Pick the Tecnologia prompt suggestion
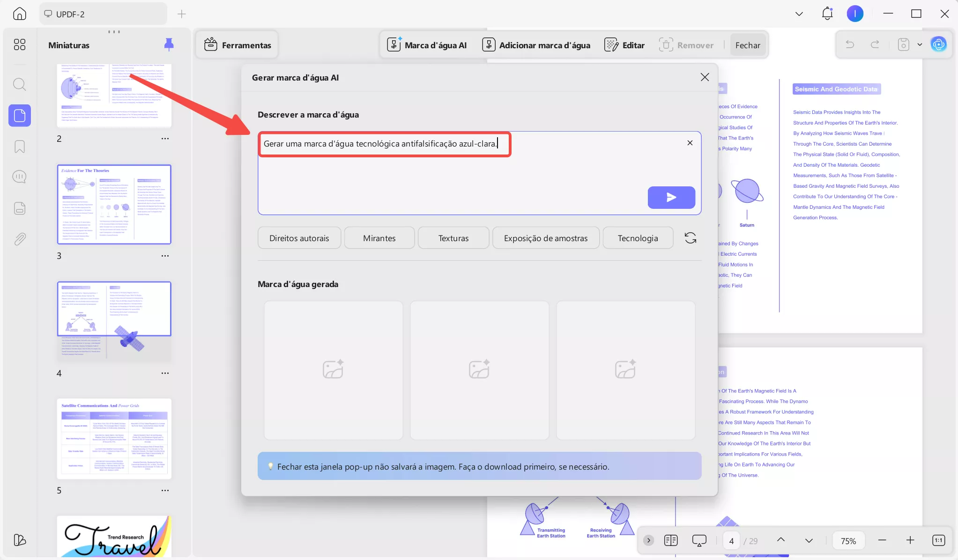 [x=638, y=238]
